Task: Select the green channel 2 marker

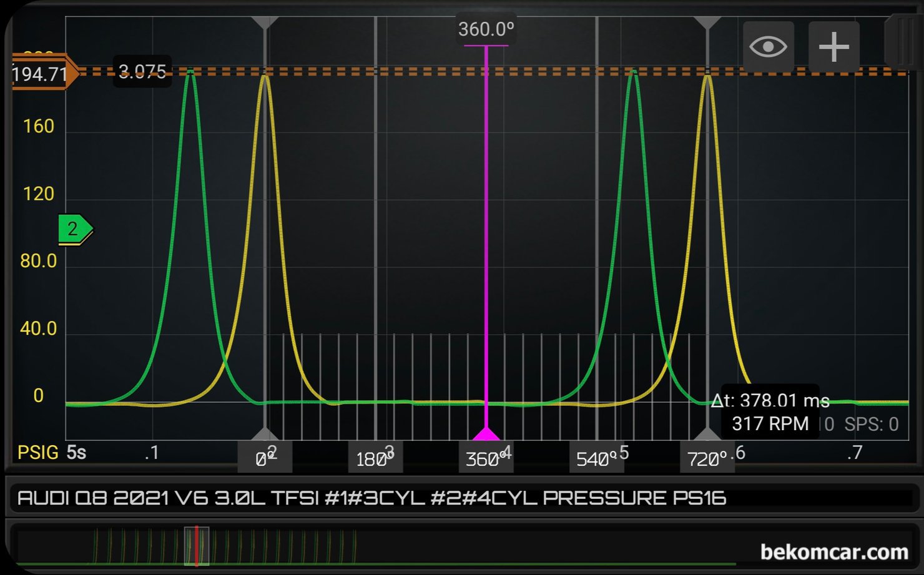Action: coord(76,229)
